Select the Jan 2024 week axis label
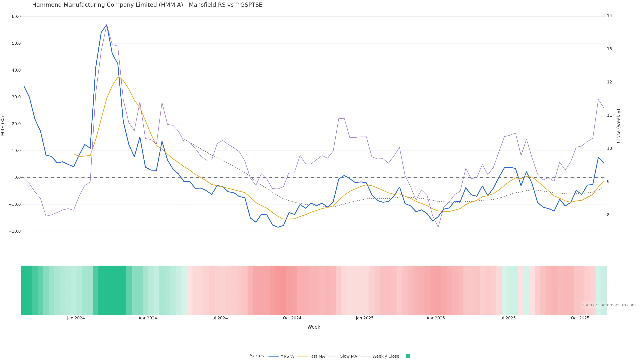 76,318
